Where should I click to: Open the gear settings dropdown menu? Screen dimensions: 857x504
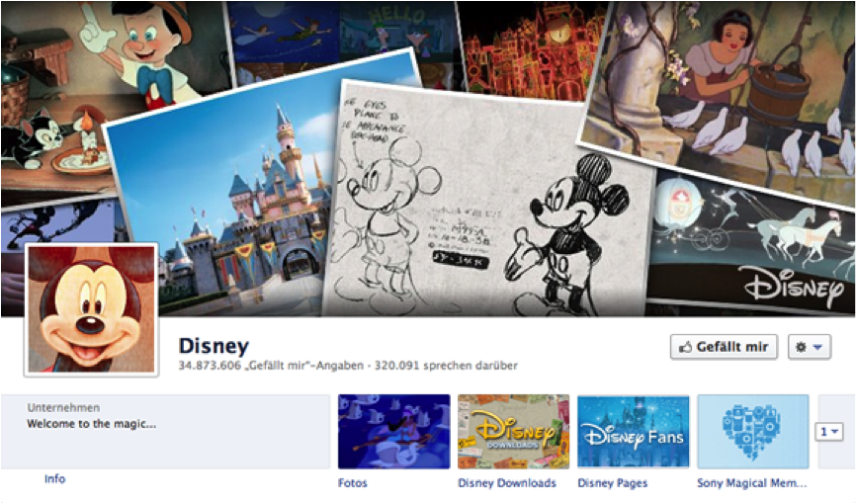(x=810, y=347)
